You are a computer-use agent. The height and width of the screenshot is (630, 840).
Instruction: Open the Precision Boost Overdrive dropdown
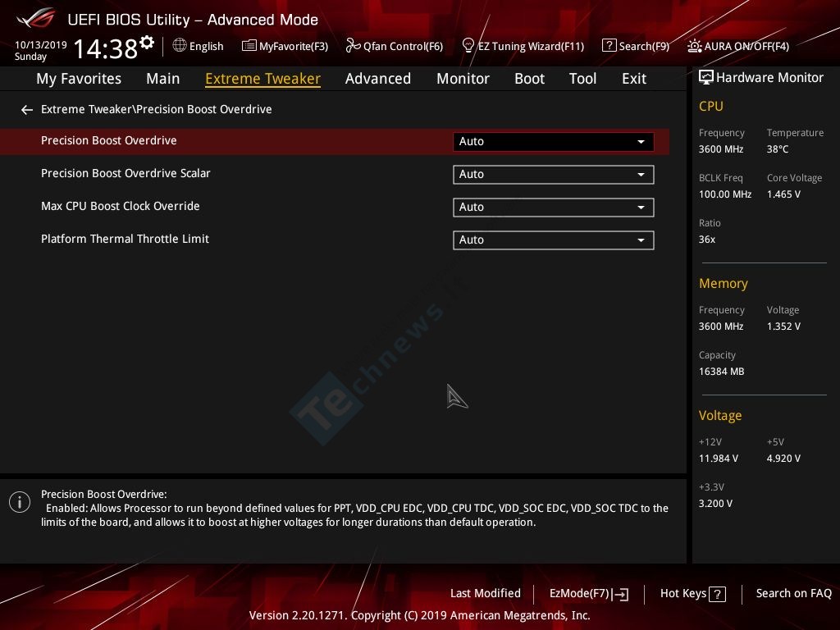pyautogui.click(x=554, y=141)
